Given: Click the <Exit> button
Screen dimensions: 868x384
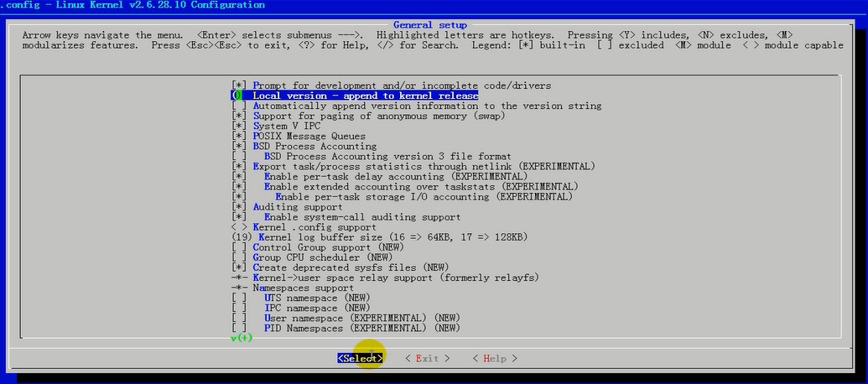Looking at the screenshot, I should pos(428,359).
